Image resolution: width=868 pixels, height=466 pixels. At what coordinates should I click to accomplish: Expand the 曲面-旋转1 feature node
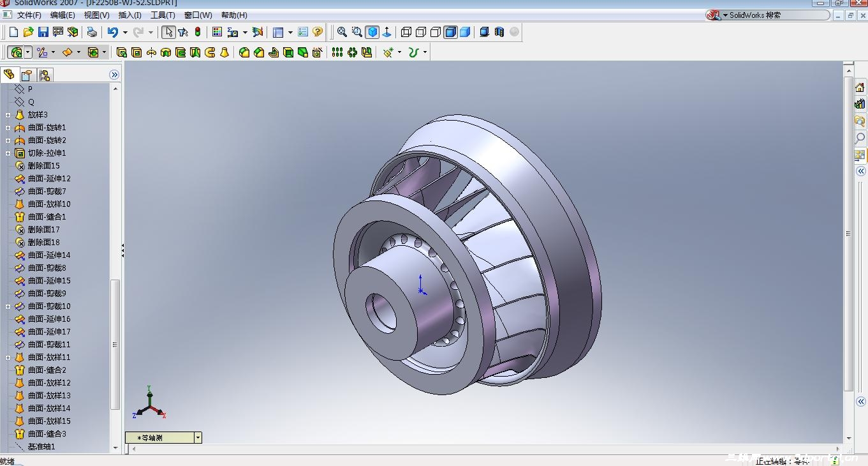[x=8, y=128]
